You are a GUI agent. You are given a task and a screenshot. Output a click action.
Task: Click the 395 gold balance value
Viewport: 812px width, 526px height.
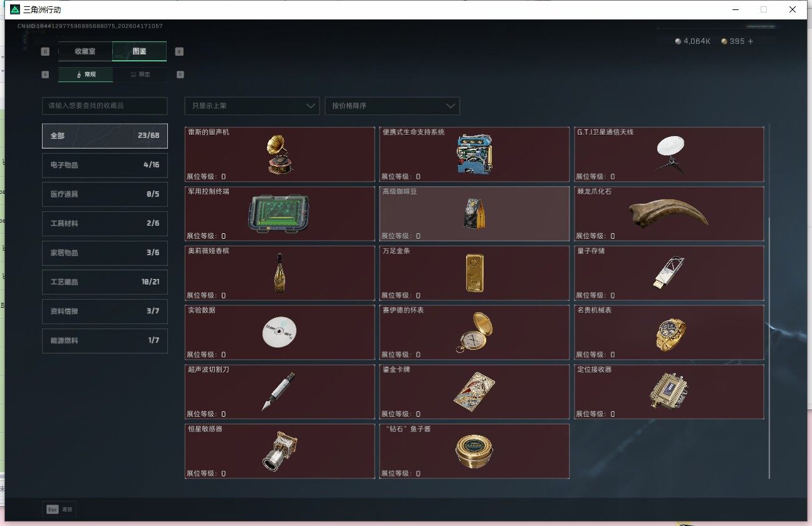(x=737, y=41)
